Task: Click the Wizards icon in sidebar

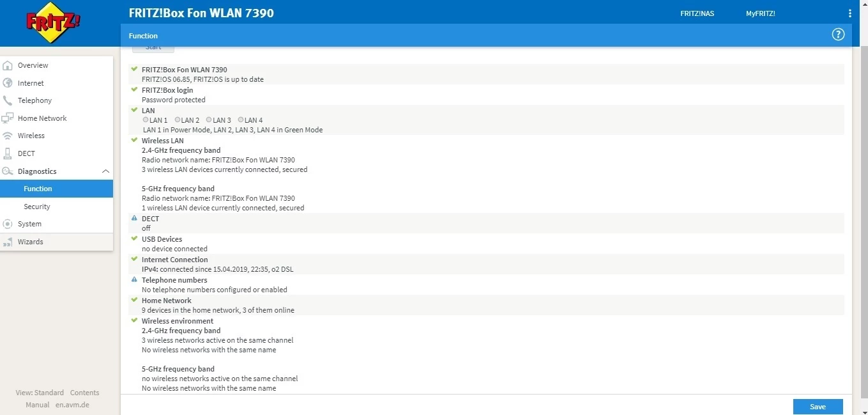Action: [x=8, y=242]
